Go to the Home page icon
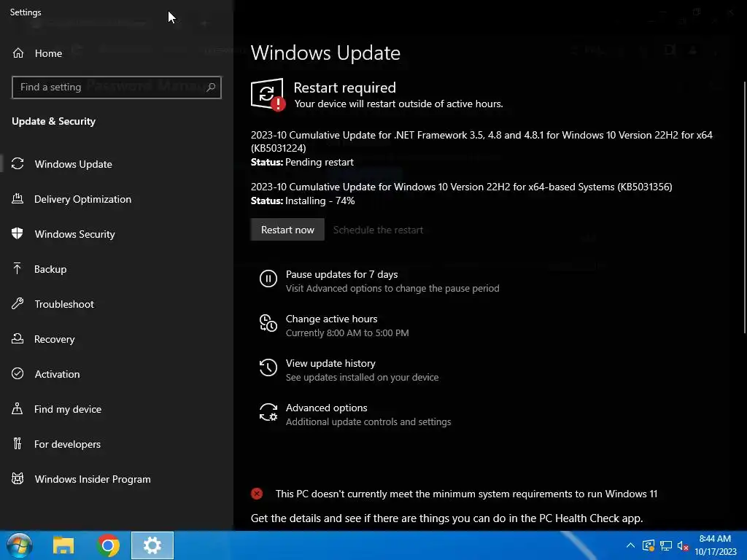The height and width of the screenshot is (560, 747). tap(18, 52)
